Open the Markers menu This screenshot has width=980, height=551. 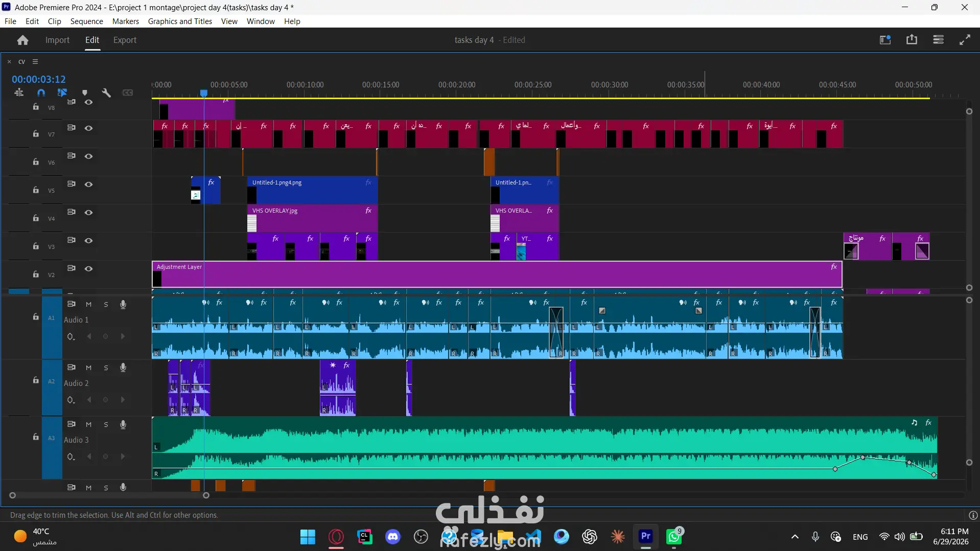pos(125,21)
